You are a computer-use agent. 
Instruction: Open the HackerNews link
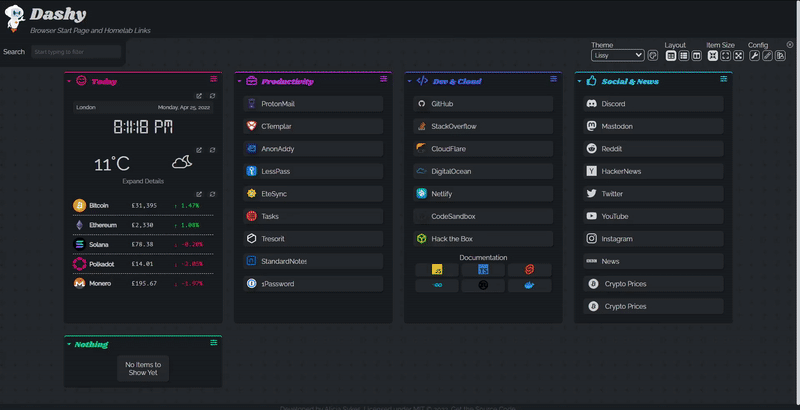coord(654,171)
